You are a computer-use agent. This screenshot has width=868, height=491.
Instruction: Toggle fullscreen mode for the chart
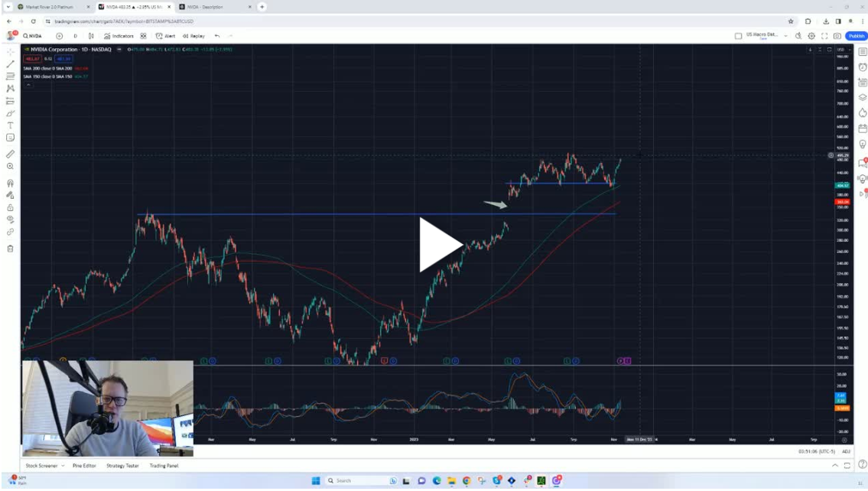click(x=824, y=36)
